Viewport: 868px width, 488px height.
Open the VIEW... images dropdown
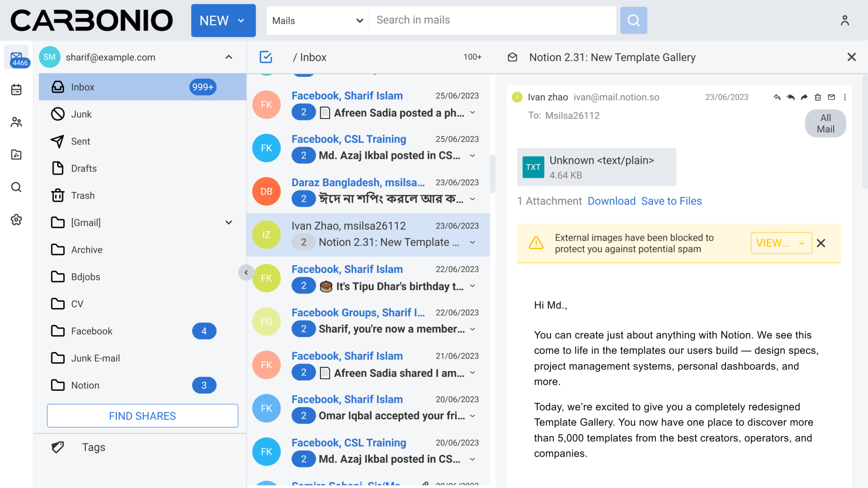[781, 243]
